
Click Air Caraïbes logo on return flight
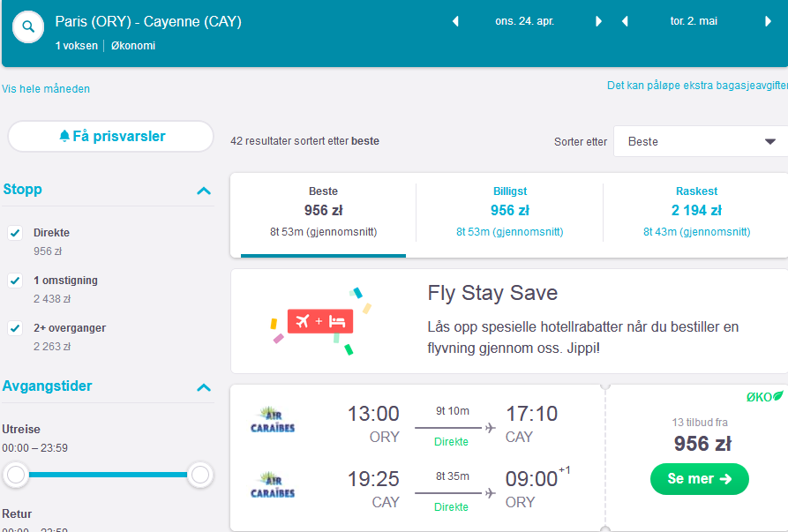[273, 484]
